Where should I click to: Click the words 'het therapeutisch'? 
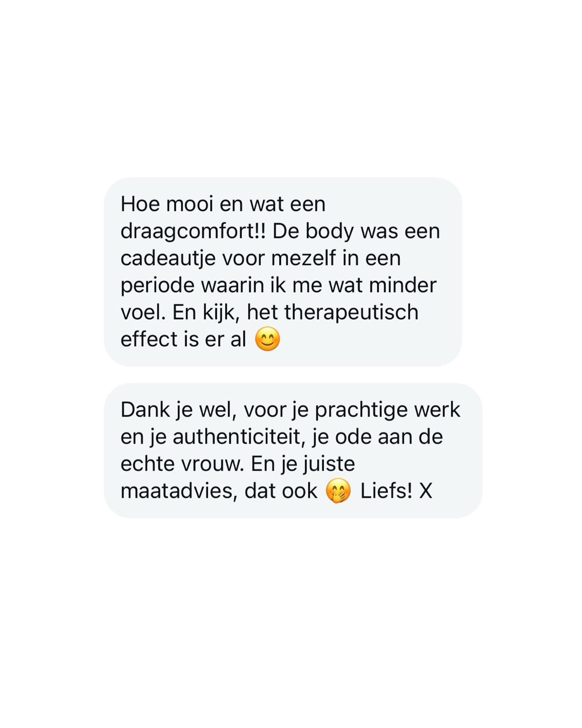(332, 312)
